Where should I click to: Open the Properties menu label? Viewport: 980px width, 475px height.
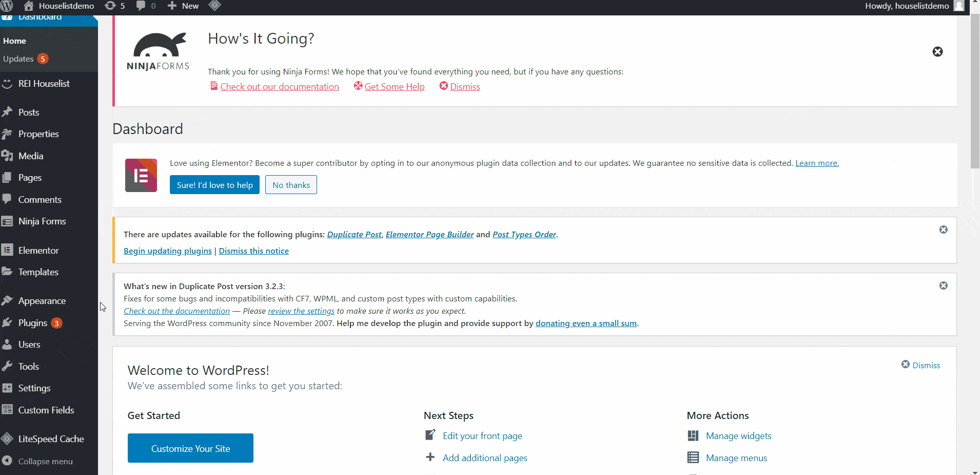pos(38,134)
